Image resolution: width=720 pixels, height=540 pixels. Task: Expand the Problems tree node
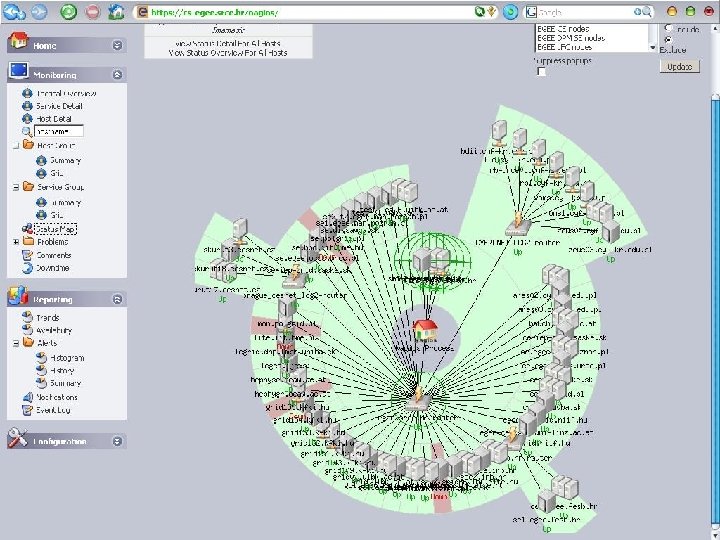16,242
